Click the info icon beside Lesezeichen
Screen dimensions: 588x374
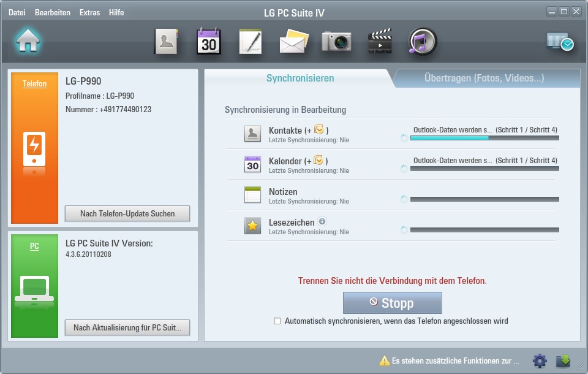click(x=322, y=222)
